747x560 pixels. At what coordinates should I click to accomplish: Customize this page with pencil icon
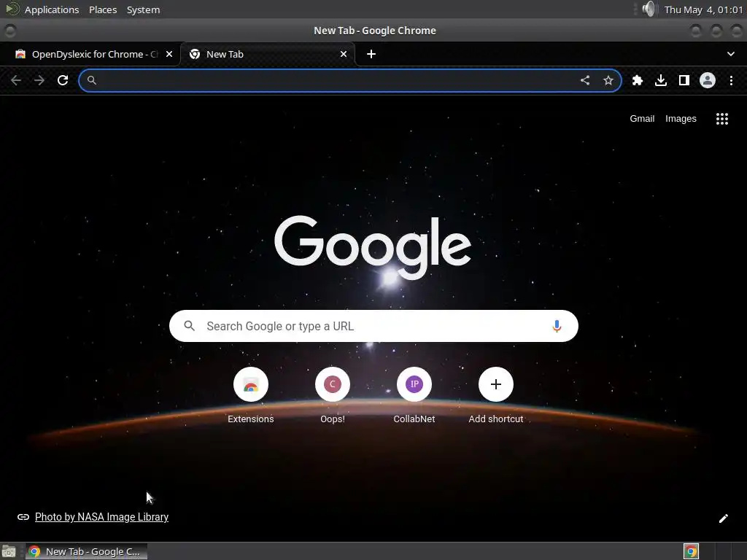(x=723, y=518)
